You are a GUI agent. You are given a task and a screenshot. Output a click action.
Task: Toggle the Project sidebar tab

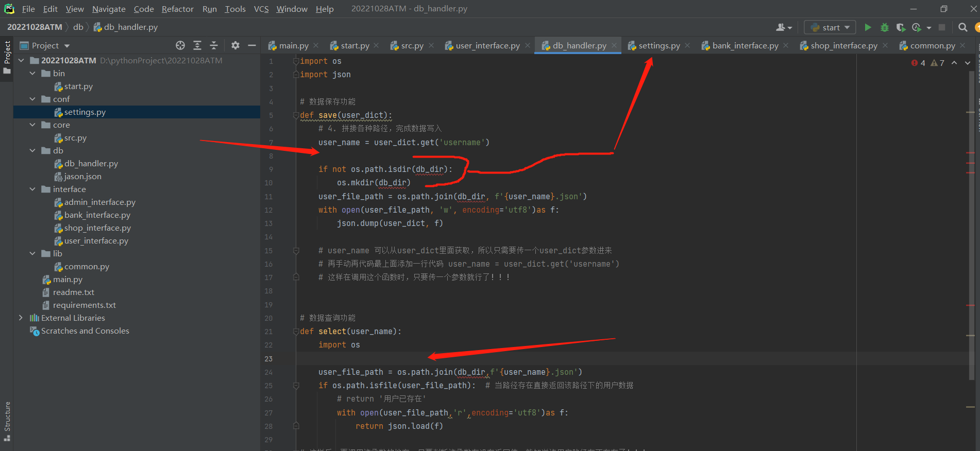coord(7,57)
